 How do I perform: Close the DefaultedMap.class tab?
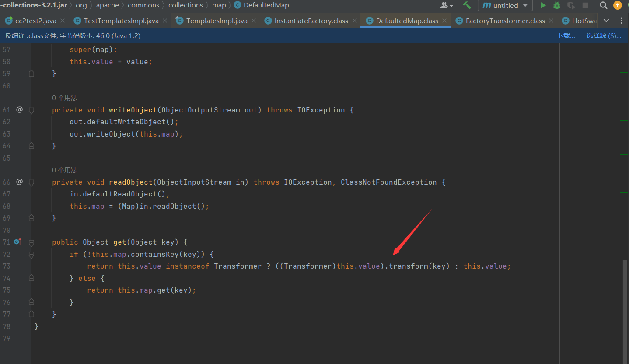click(444, 21)
